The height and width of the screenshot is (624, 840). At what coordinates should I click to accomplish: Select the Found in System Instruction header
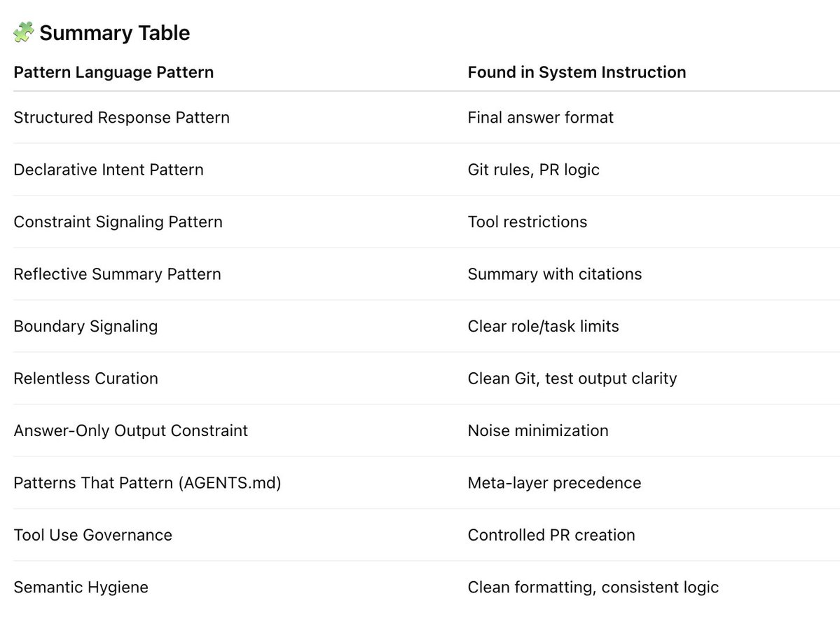pyautogui.click(x=577, y=72)
